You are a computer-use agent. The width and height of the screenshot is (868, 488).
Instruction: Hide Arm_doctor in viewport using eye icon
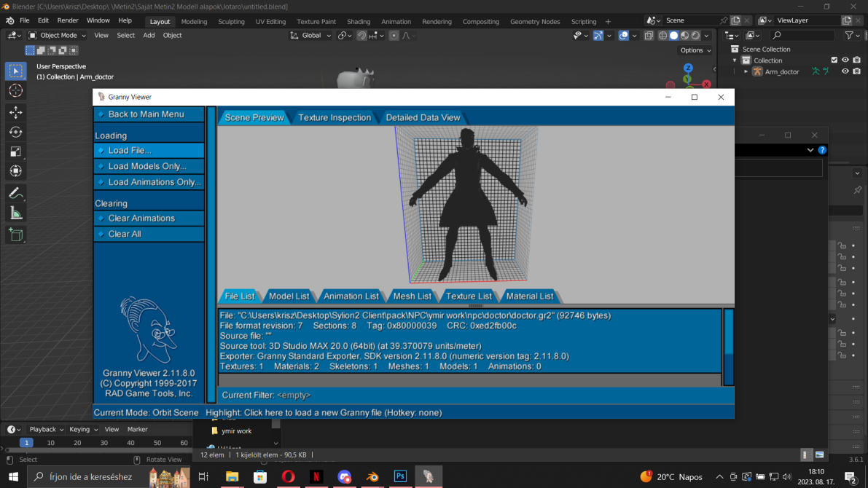point(845,71)
